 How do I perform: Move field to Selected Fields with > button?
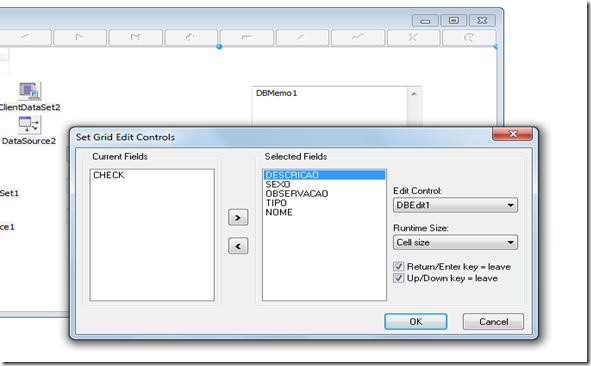pos(238,217)
